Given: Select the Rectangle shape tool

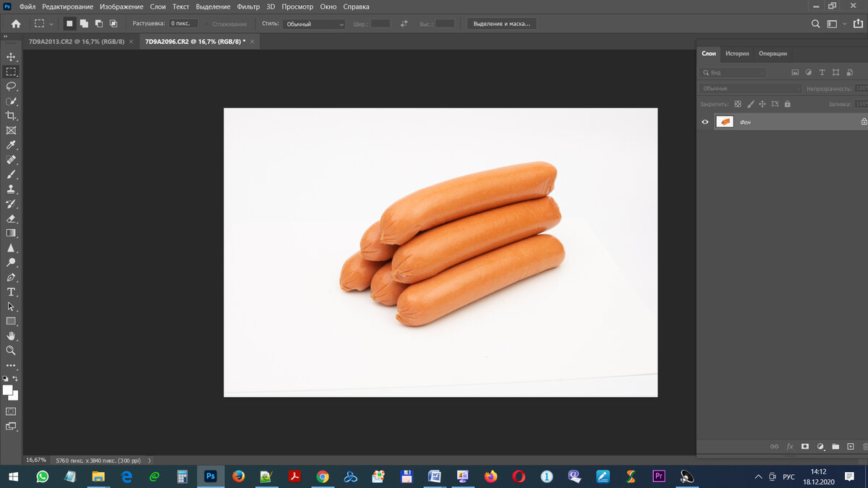Looking at the screenshot, I should [x=11, y=321].
